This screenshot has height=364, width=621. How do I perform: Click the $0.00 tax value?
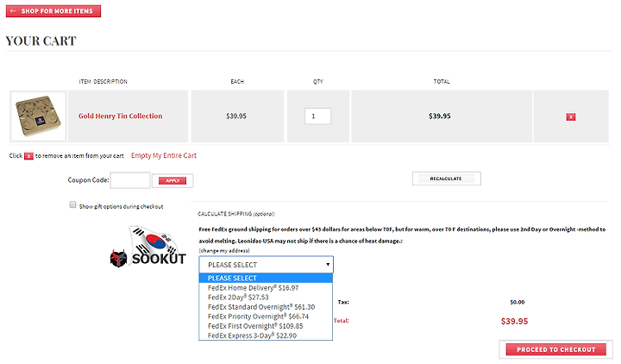coord(517,302)
